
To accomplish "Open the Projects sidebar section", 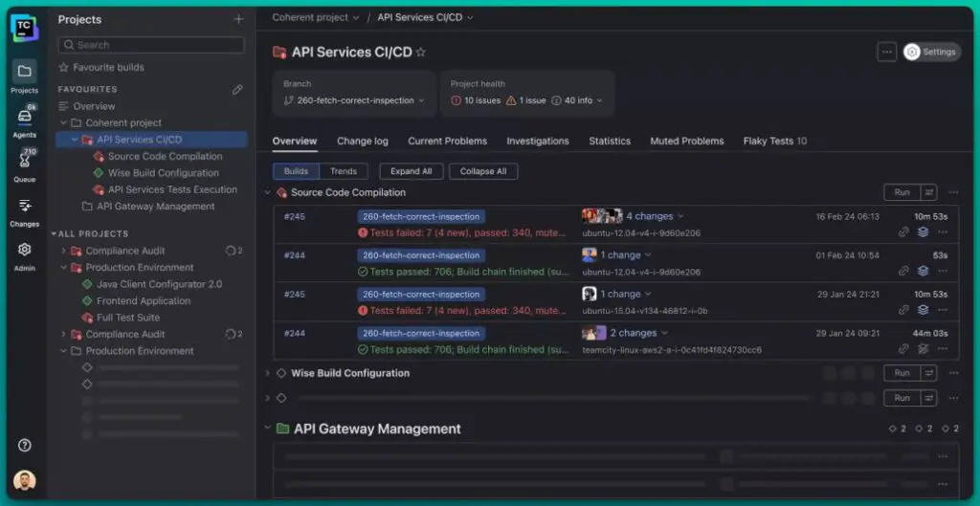I will [x=24, y=77].
